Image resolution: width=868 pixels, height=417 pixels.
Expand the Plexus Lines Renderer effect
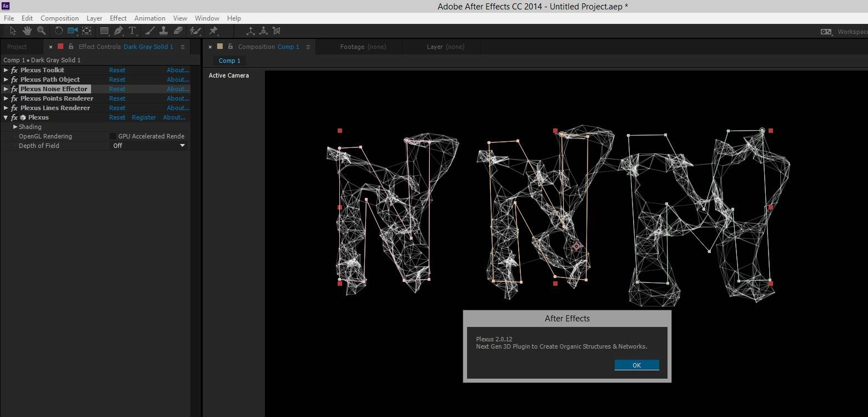(x=6, y=108)
